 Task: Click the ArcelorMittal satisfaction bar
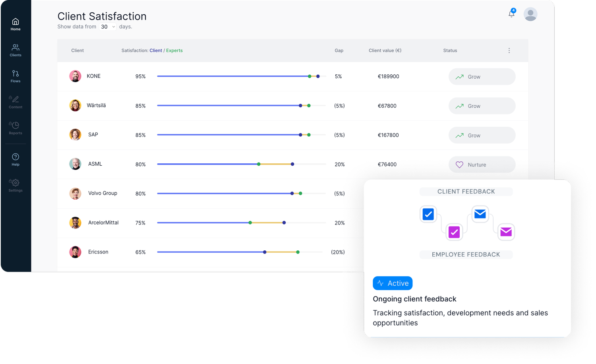click(x=242, y=223)
